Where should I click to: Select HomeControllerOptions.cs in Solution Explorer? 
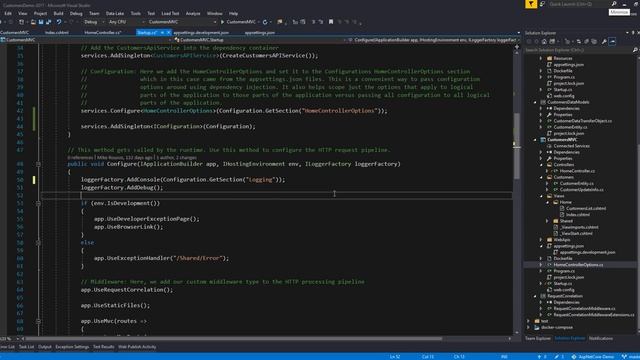pos(578,264)
